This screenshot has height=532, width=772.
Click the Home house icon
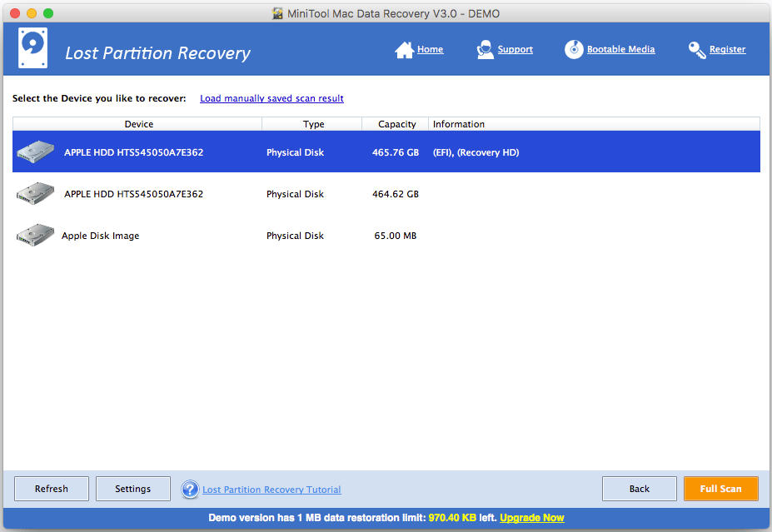[x=404, y=50]
